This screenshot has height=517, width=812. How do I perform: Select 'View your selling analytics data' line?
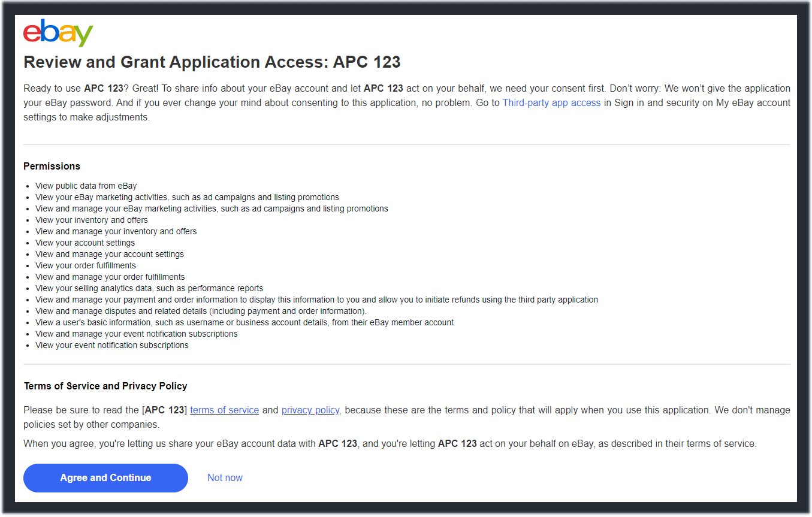pyautogui.click(x=149, y=289)
